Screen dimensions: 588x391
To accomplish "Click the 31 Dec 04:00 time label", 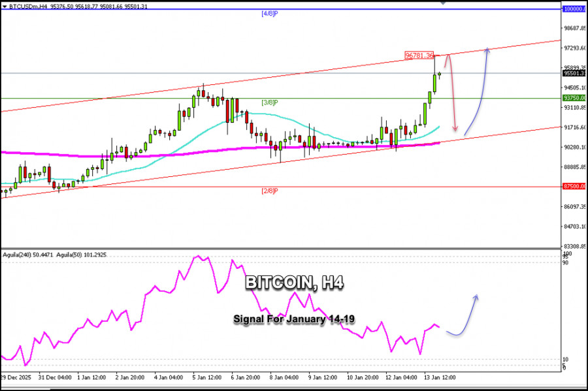I will click(55, 377).
